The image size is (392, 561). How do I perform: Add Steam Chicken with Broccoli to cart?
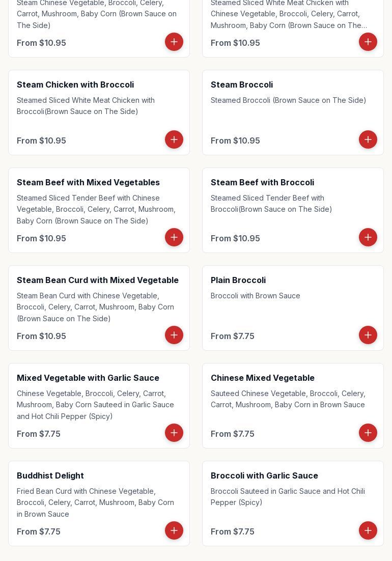174,139
